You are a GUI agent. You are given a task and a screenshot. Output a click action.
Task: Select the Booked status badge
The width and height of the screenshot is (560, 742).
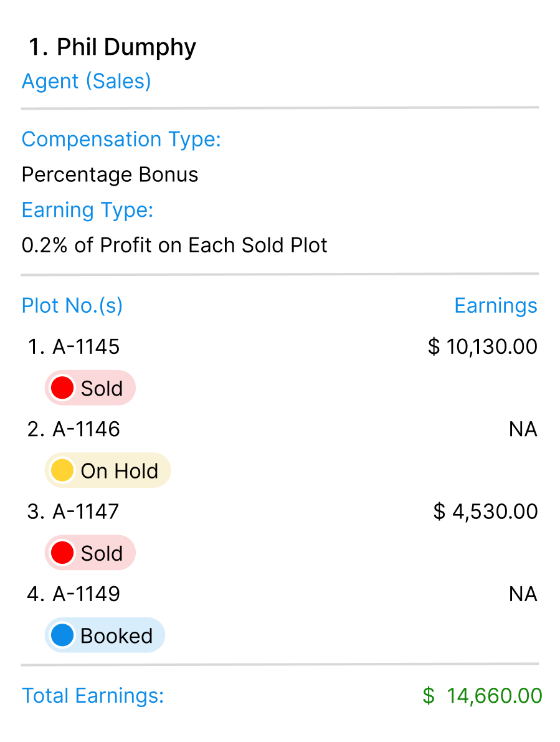tap(105, 635)
